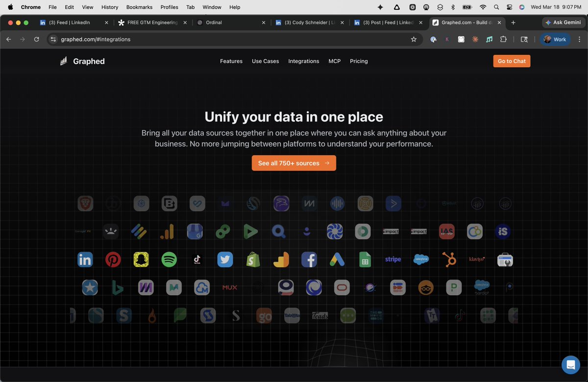This screenshot has height=382, width=588.
Task: Click the Siri icon in menu bar
Action: pyautogui.click(x=522, y=7)
